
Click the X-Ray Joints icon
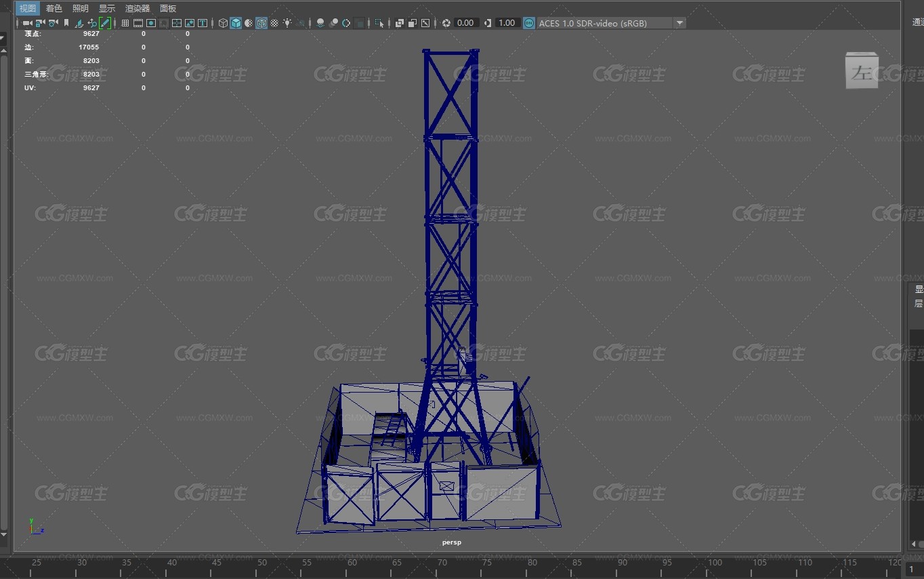coord(425,23)
